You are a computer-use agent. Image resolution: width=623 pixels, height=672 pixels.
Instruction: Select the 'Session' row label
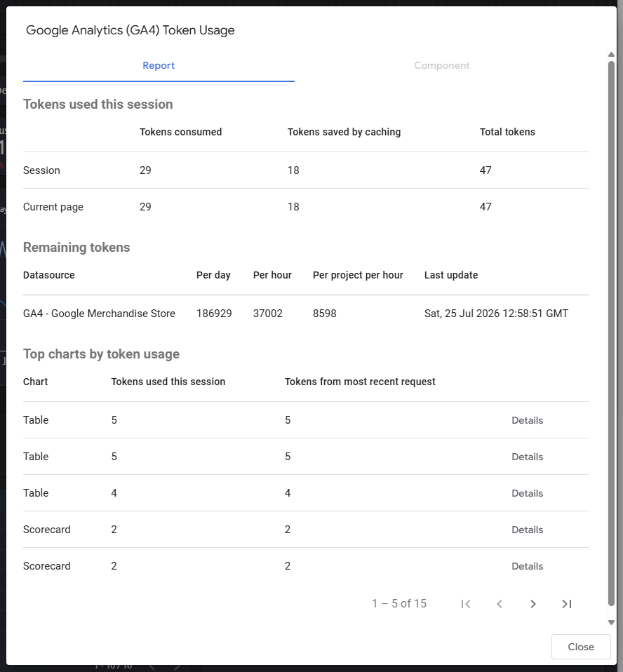[x=41, y=170]
